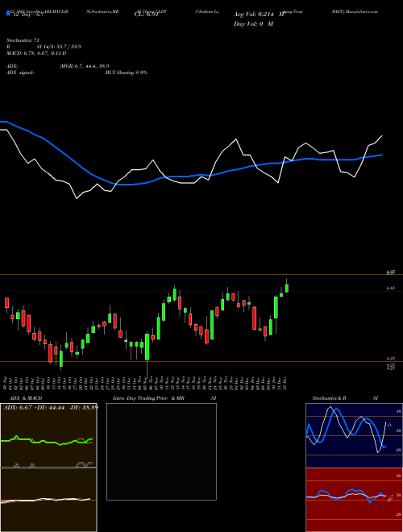Click the 'RSI 14/5: 55.7 / 55.9' reading
This screenshot has height=532, width=403.
tap(44, 47)
